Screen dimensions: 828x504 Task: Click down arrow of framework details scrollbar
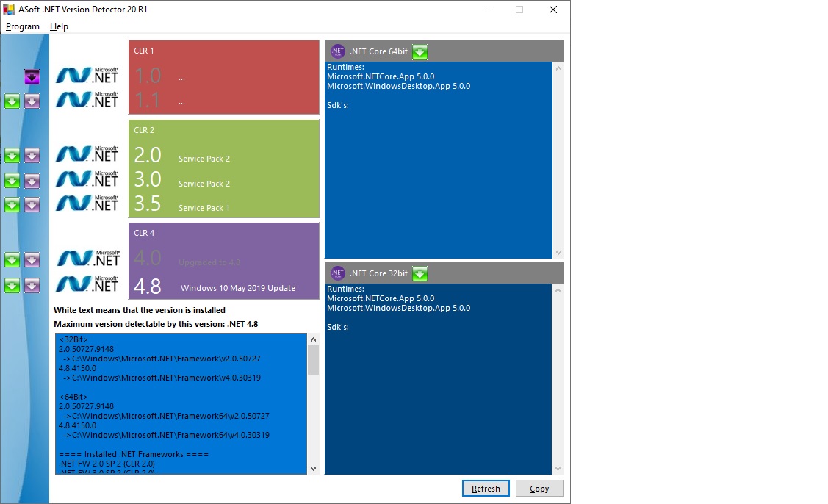pos(313,469)
